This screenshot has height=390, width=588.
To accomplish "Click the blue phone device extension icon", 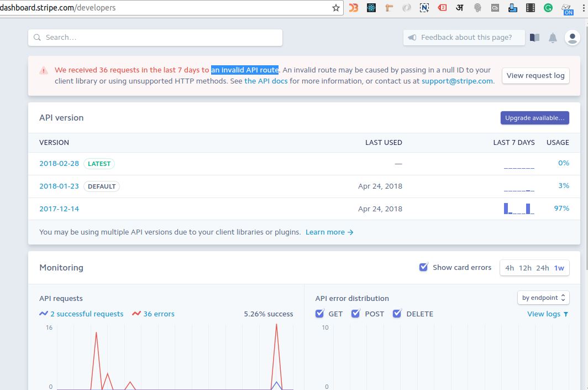I will 513,8.
